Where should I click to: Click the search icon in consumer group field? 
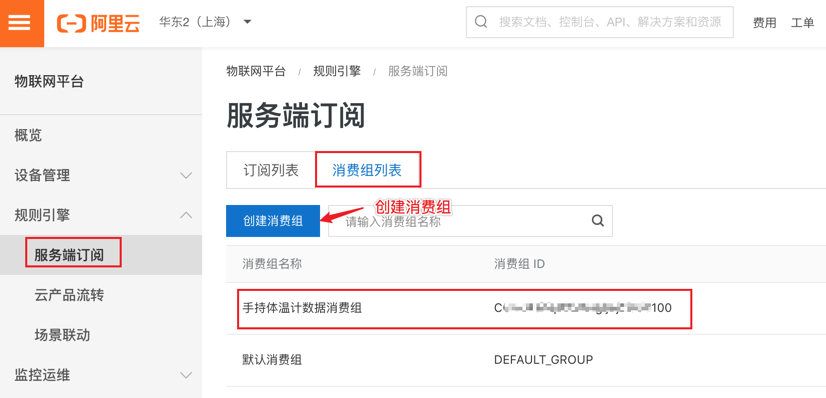click(597, 221)
